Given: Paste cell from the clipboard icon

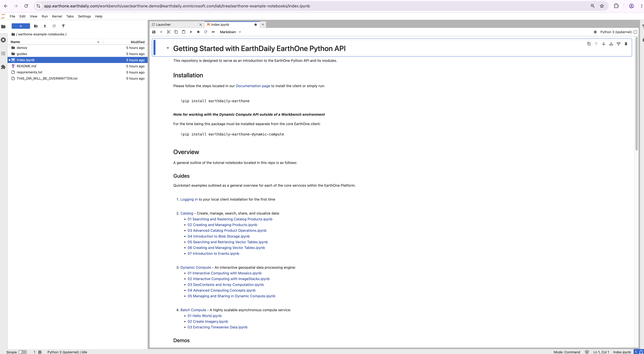Looking at the screenshot, I should point(183,32).
